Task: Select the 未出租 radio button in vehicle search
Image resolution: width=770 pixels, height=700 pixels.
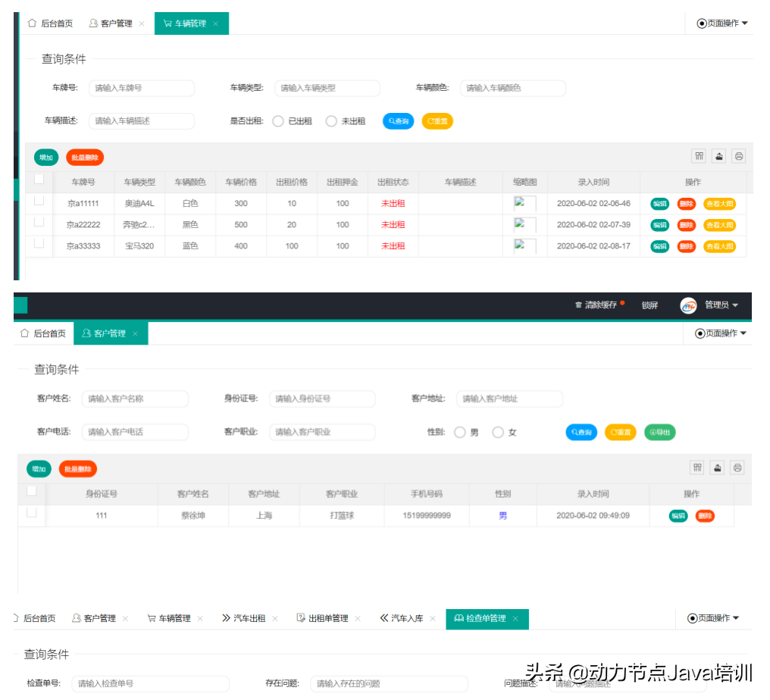Action: pyautogui.click(x=331, y=120)
